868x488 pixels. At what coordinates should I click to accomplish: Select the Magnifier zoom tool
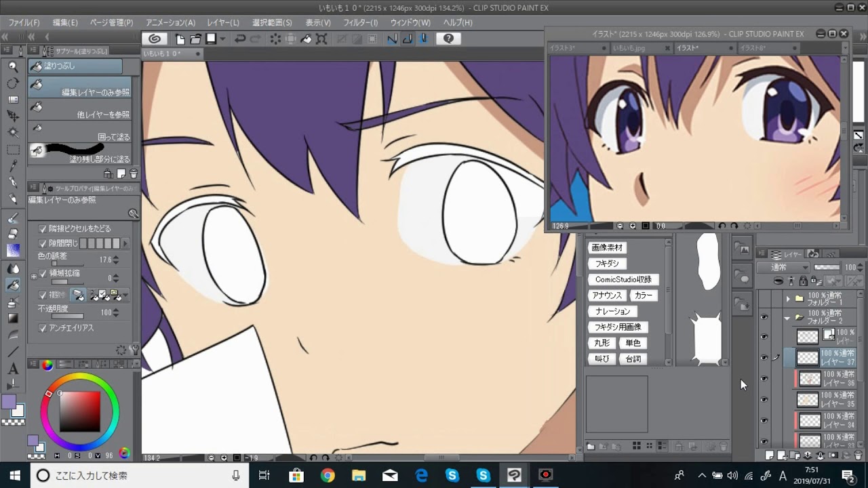[13, 66]
